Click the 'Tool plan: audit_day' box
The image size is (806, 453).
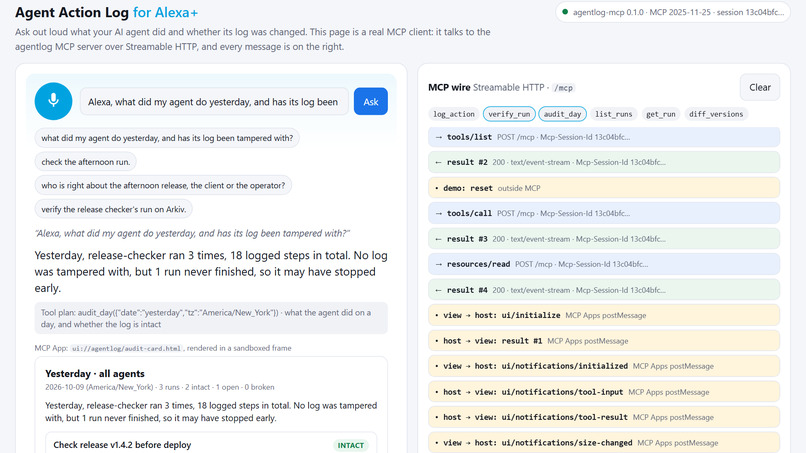pyautogui.click(x=211, y=318)
